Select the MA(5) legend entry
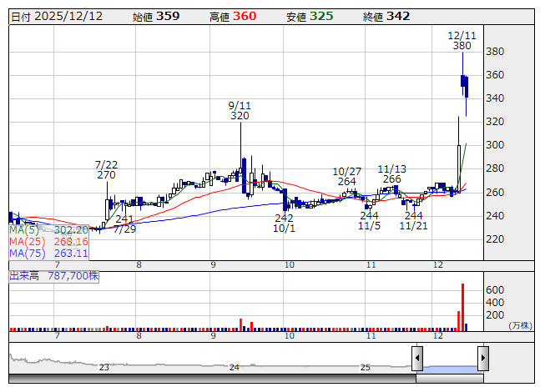The width and height of the screenshot is (545, 392). tap(48, 229)
